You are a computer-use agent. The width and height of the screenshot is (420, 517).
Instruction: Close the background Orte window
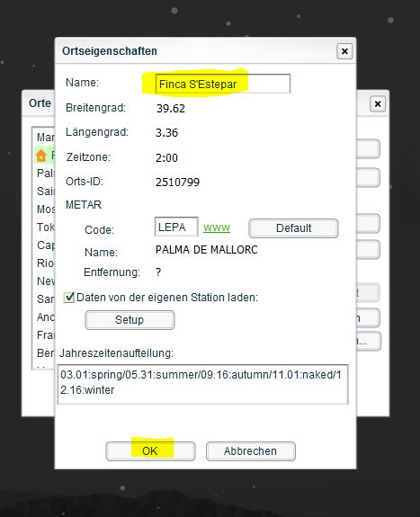tap(378, 104)
